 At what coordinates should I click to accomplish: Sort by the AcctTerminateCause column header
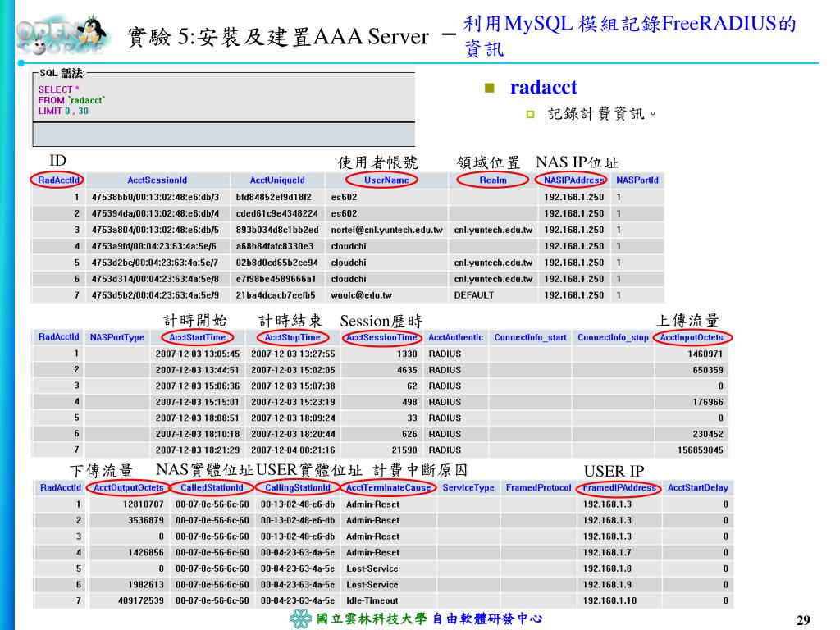388,487
